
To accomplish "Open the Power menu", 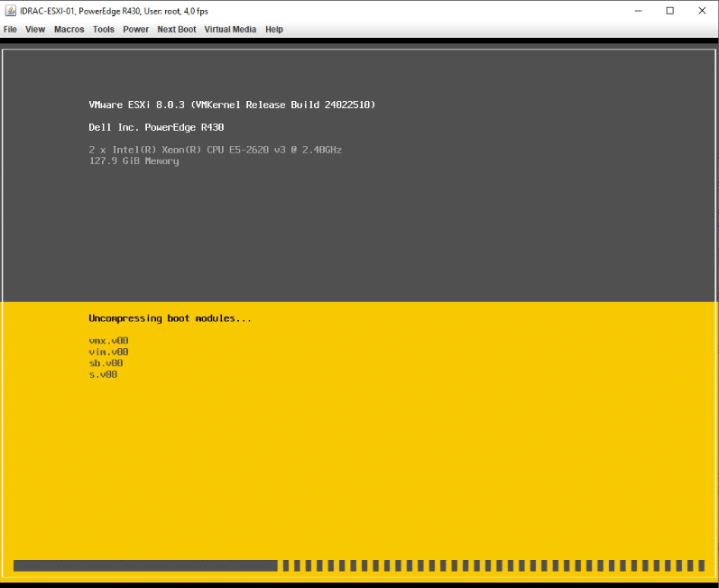I will tap(136, 30).
